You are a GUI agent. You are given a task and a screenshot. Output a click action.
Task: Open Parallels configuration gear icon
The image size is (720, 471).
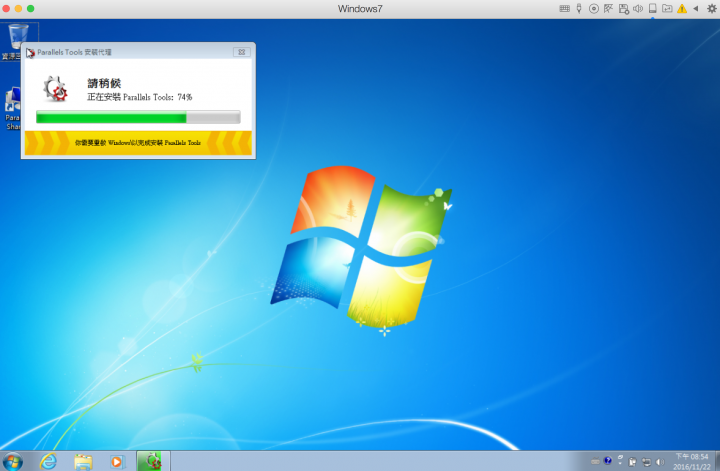tap(711, 9)
